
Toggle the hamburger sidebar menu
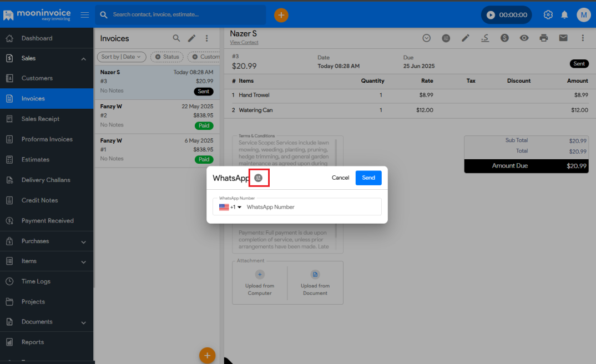[85, 15]
